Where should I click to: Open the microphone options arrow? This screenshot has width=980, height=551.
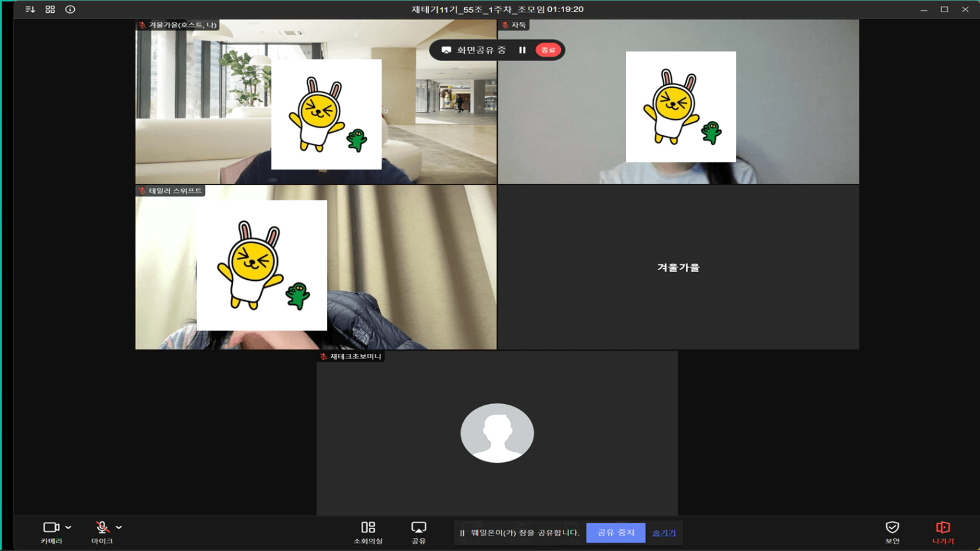119,527
